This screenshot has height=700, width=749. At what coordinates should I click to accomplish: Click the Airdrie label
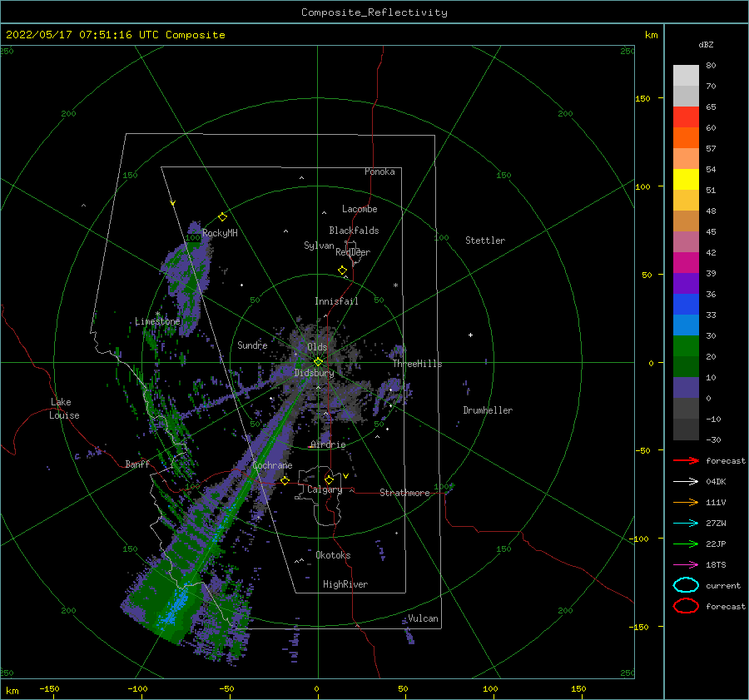pyautogui.click(x=328, y=444)
